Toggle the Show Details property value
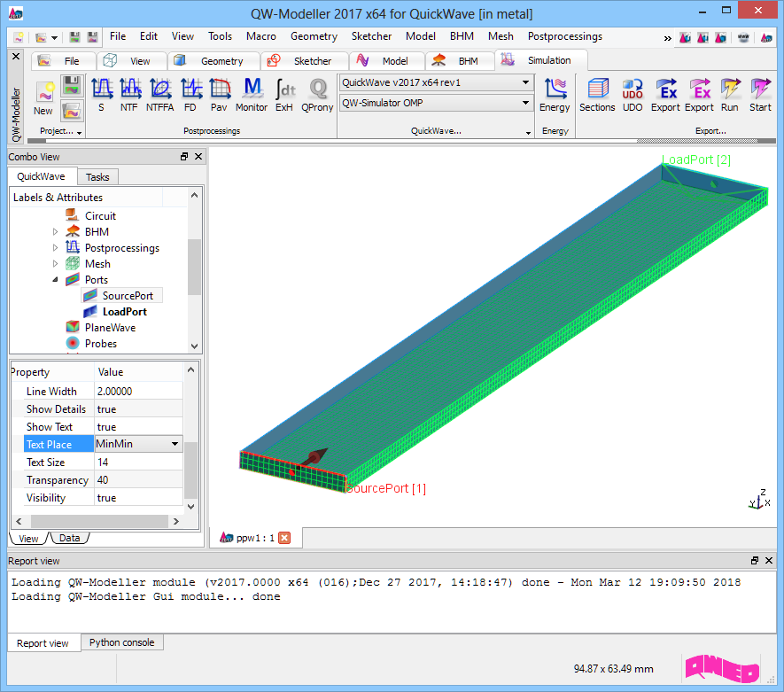The image size is (784, 692). [x=137, y=409]
